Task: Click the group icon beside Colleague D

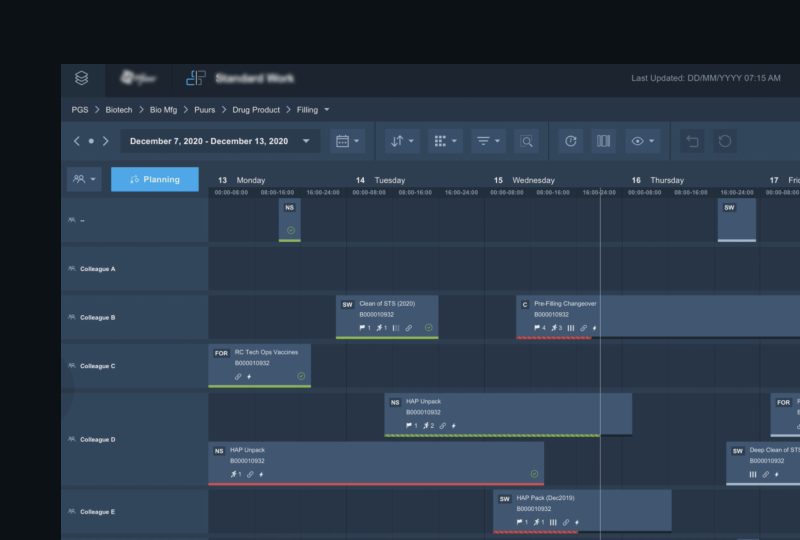Action: point(71,439)
